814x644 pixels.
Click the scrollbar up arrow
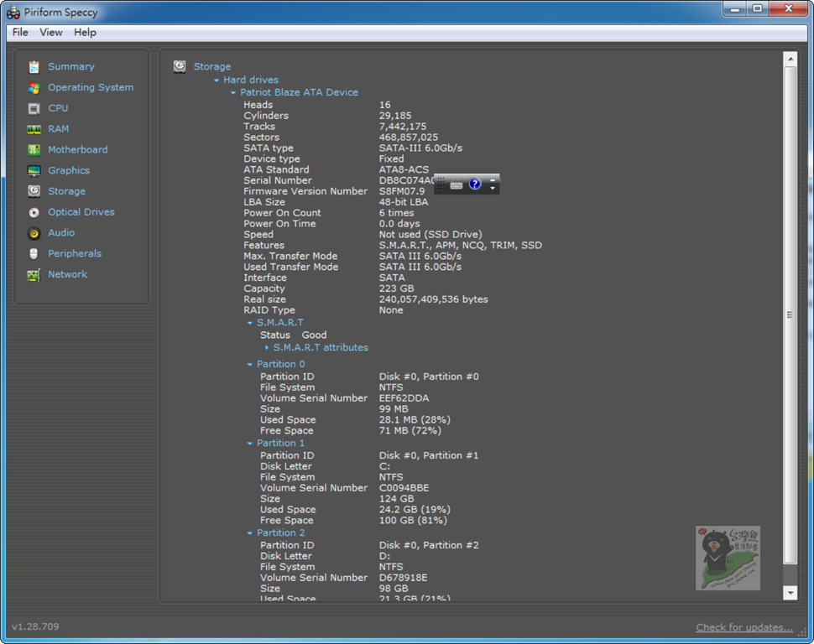[791, 60]
